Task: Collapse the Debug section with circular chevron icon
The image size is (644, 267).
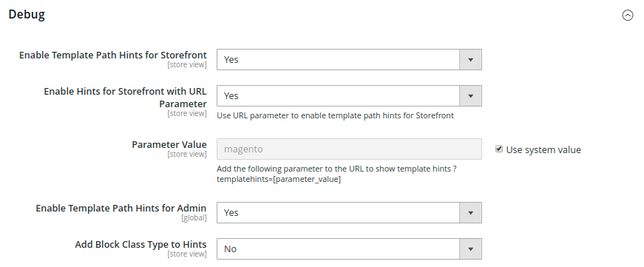Action: point(628,16)
